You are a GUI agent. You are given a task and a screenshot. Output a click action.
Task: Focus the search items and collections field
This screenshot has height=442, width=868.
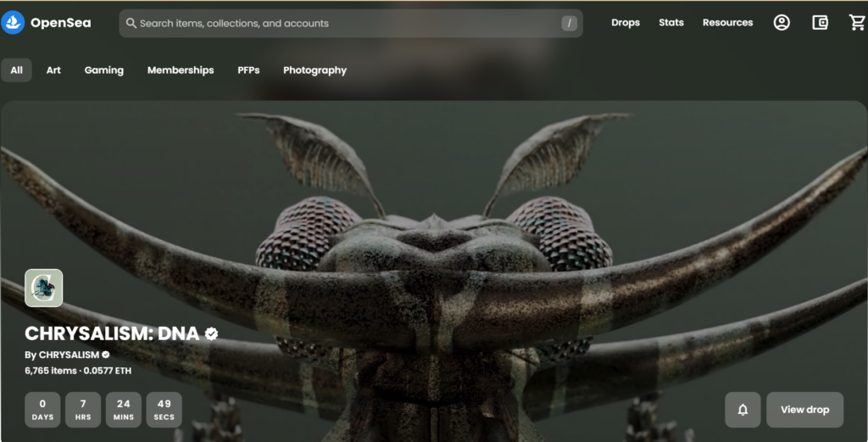[x=351, y=23]
